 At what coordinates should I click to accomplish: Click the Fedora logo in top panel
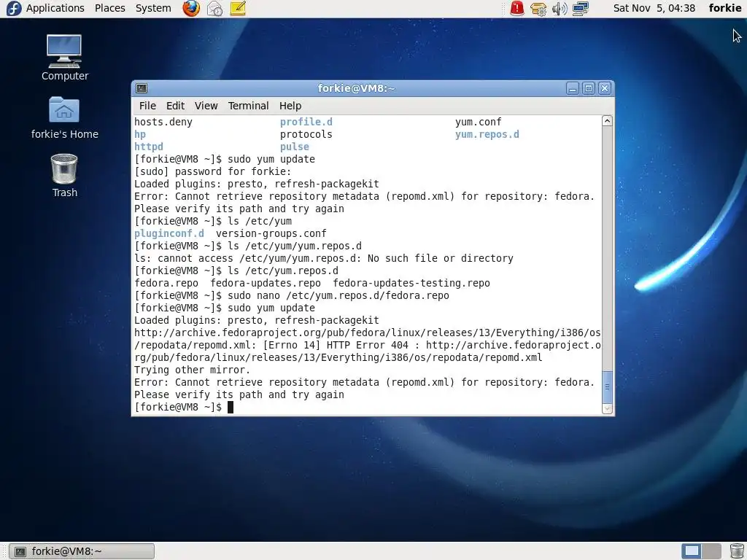(x=14, y=8)
